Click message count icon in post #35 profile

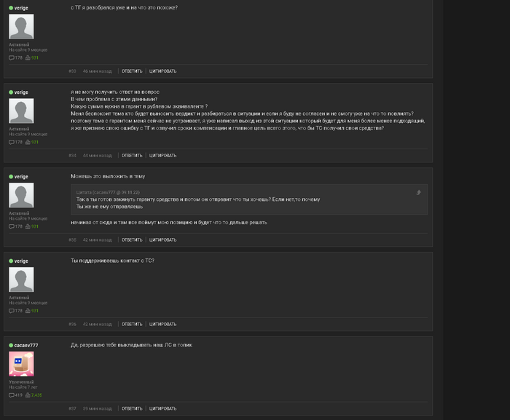[x=12, y=226]
